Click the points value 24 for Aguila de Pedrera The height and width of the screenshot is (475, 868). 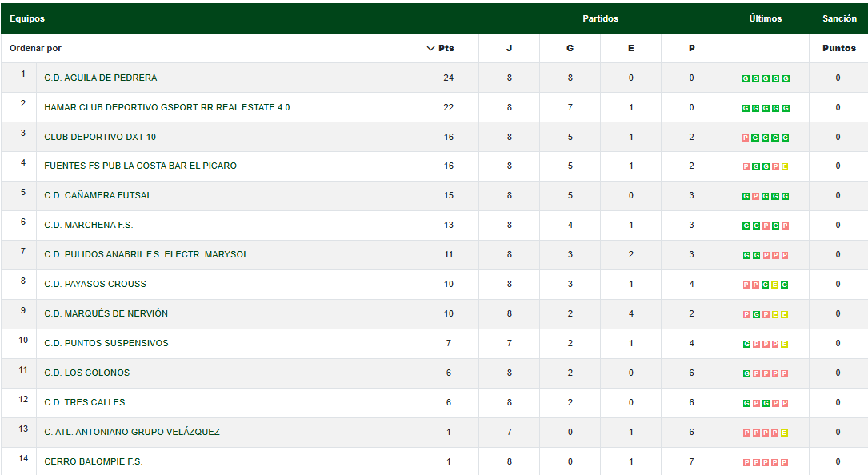tap(448, 78)
